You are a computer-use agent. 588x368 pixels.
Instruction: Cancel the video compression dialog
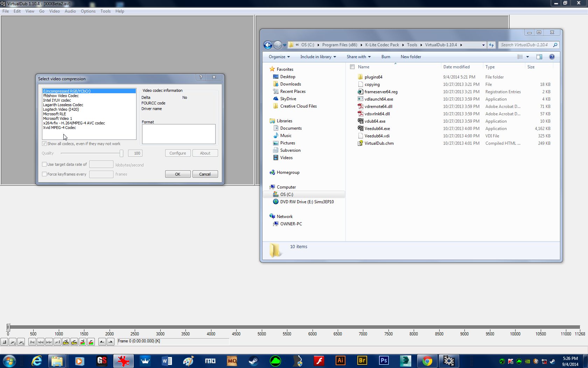205,174
